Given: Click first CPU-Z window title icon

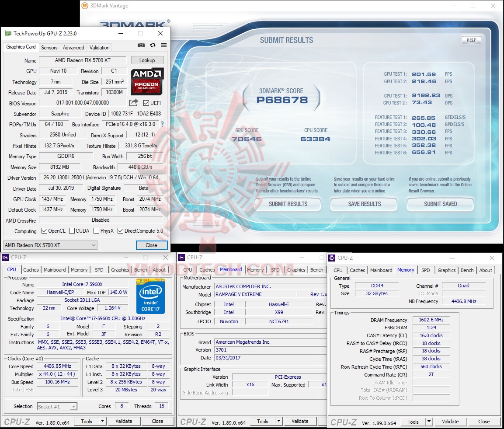Looking at the screenshot, I should pos(5,258).
